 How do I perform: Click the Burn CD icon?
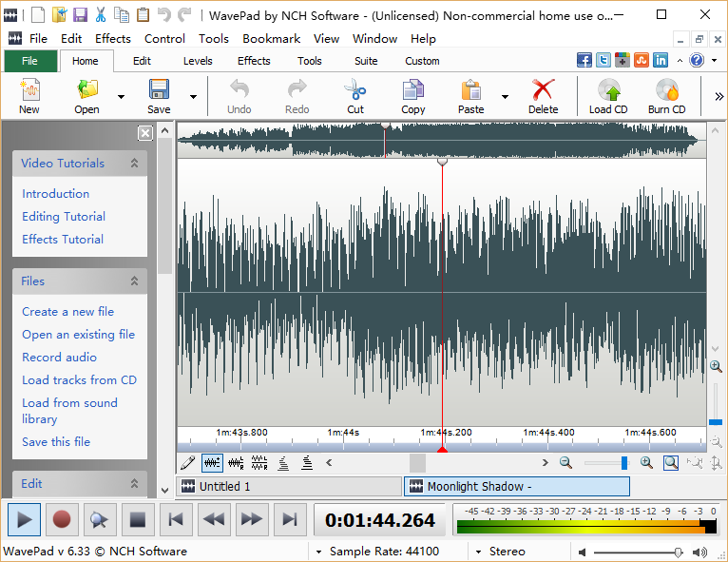[666, 91]
